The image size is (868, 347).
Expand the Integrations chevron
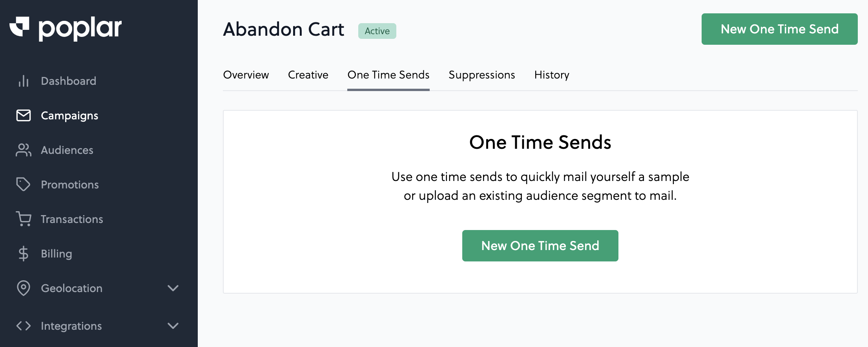173,326
